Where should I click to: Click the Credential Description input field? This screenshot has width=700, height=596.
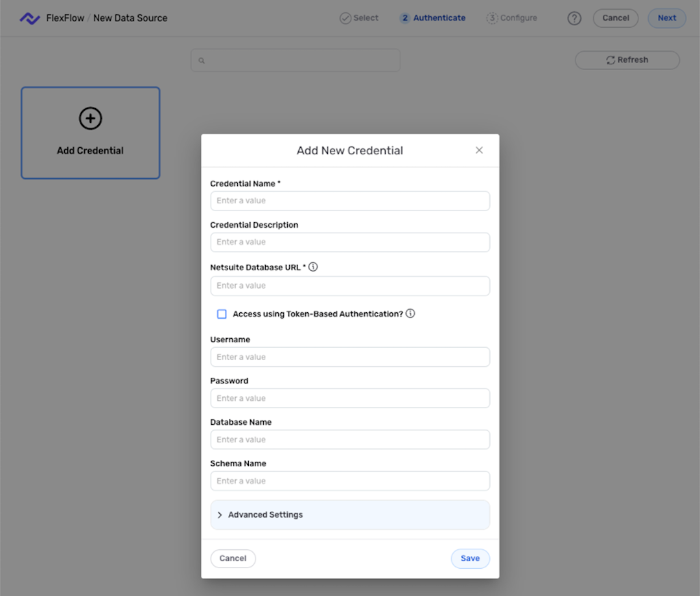click(x=350, y=242)
